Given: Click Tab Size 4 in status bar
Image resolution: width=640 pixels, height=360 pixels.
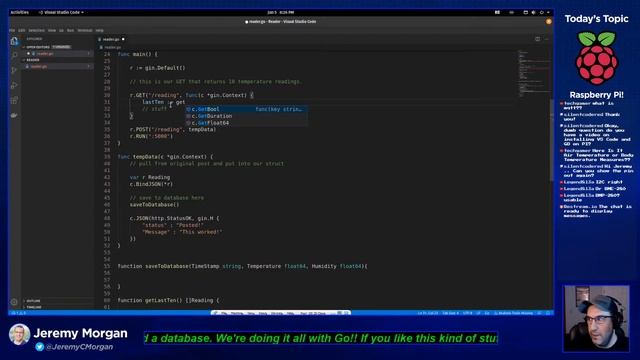Looking at the screenshot, I should click(x=451, y=313).
